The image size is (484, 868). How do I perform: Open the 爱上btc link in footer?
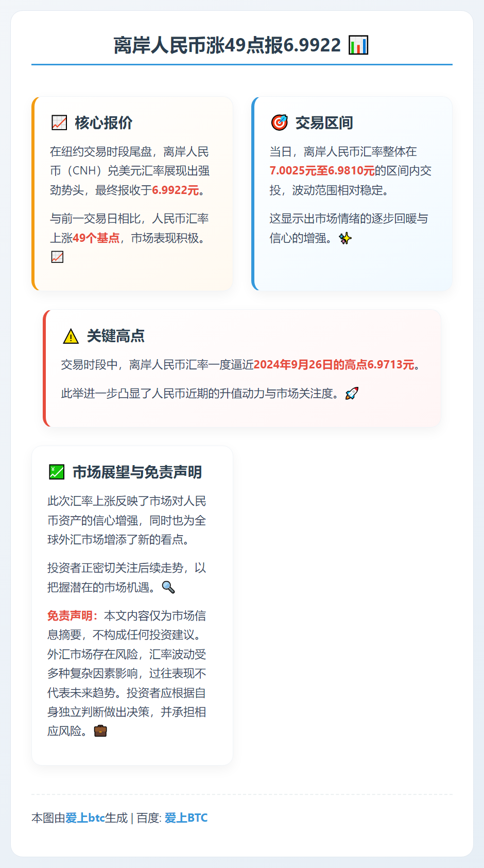coord(85,818)
